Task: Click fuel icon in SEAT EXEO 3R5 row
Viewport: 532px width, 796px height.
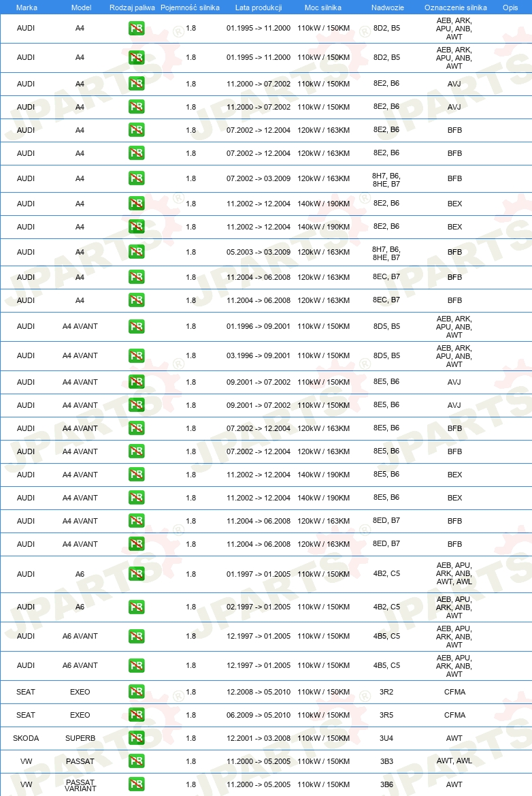Action: tap(137, 715)
